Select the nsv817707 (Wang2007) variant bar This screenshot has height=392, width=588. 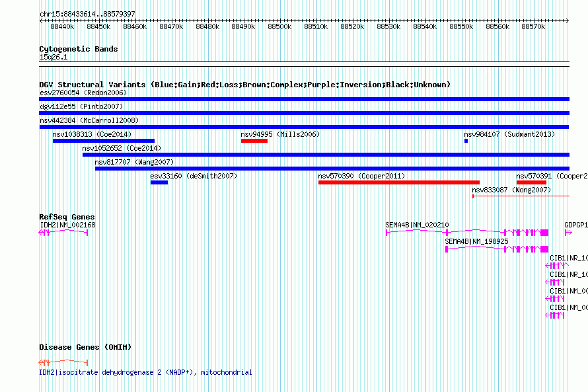point(332,169)
